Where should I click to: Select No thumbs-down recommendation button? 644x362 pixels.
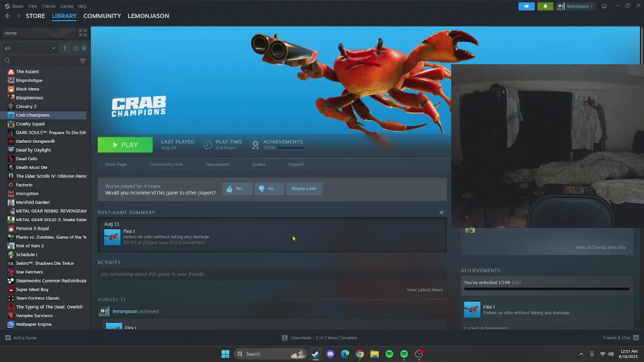point(269,189)
